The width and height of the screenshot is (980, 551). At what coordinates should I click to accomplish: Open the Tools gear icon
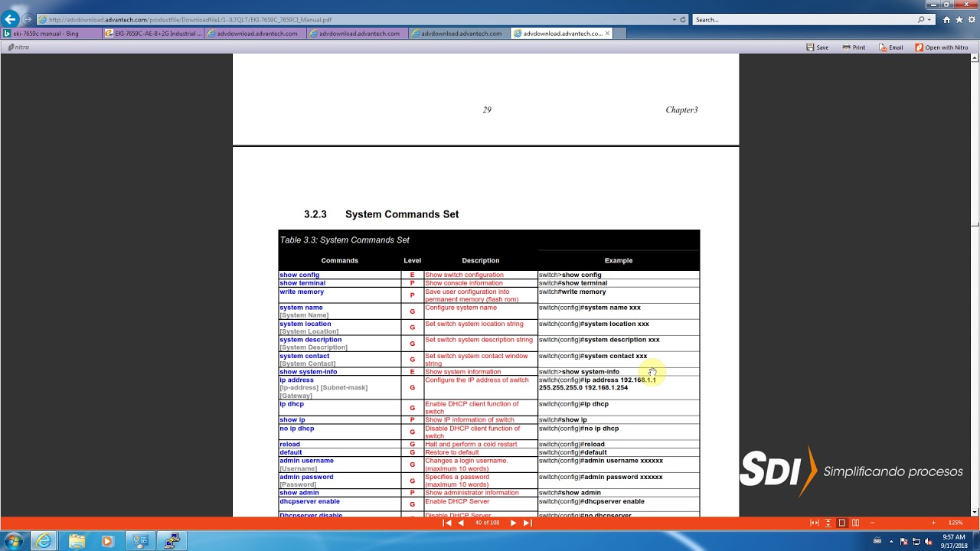coord(970,20)
